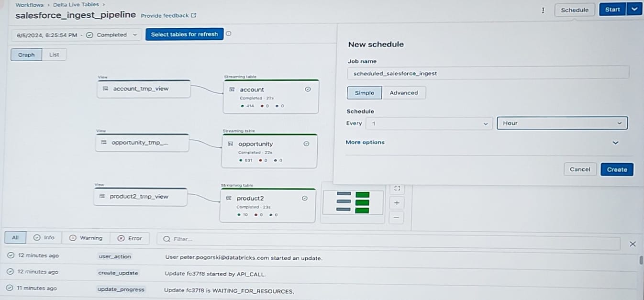Switch to Advanced schedule mode
Viewport: 644px width, 300px height.
tap(404, 93)
